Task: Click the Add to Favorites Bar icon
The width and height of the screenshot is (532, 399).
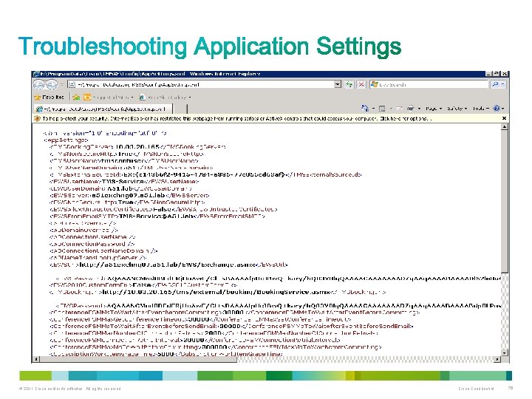Action: [76, 98]
